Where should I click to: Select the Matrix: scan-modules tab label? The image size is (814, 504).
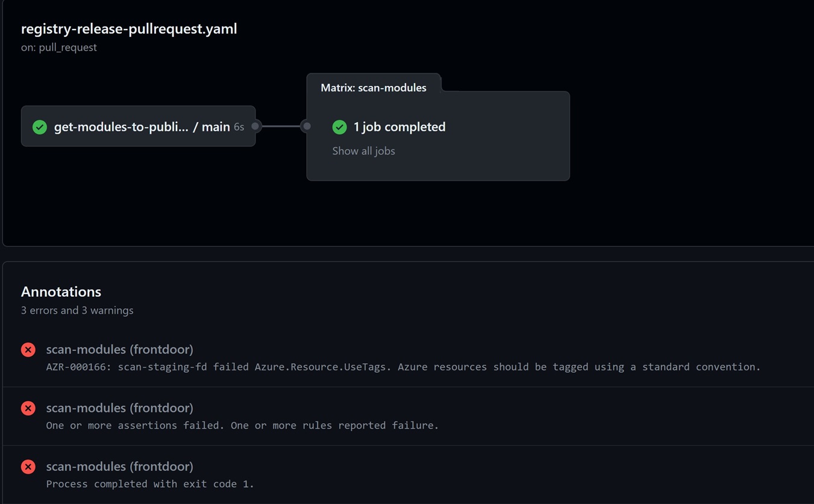tap(373, 88)
